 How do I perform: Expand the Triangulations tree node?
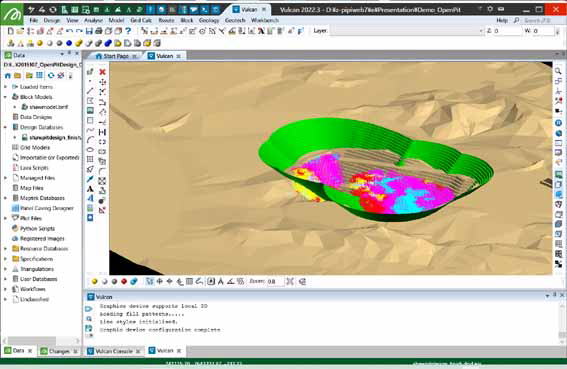[x=5, y=269]
